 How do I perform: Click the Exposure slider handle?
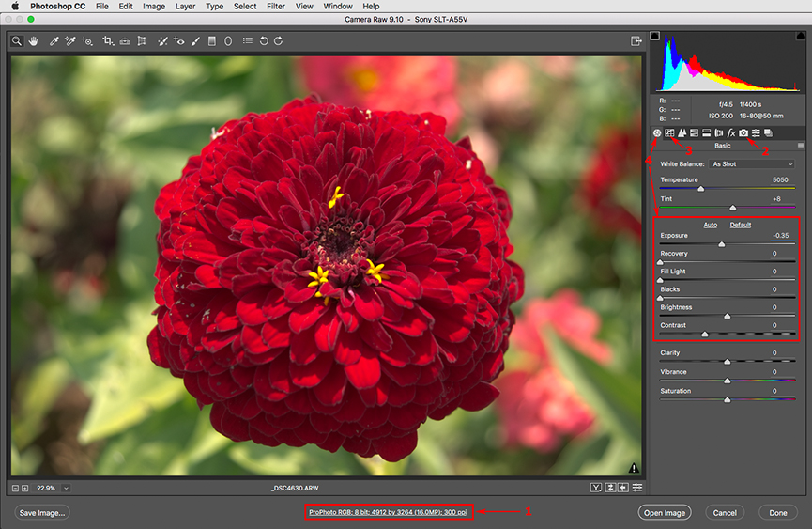tap(721, 244)
